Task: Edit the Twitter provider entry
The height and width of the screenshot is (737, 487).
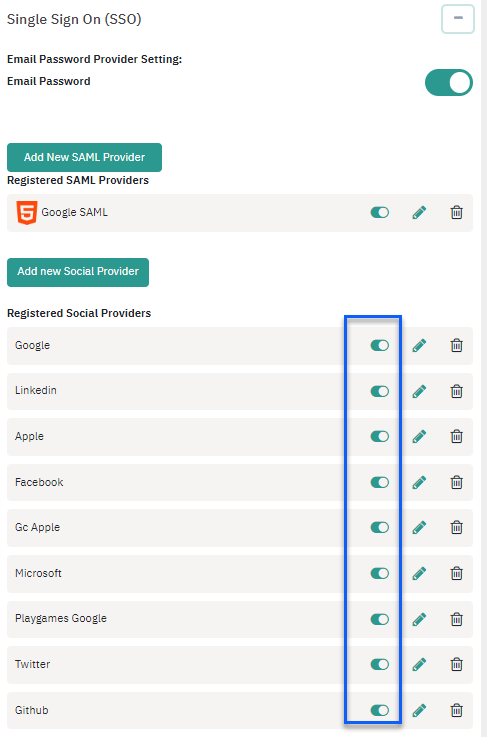Action: click(419, 664)
